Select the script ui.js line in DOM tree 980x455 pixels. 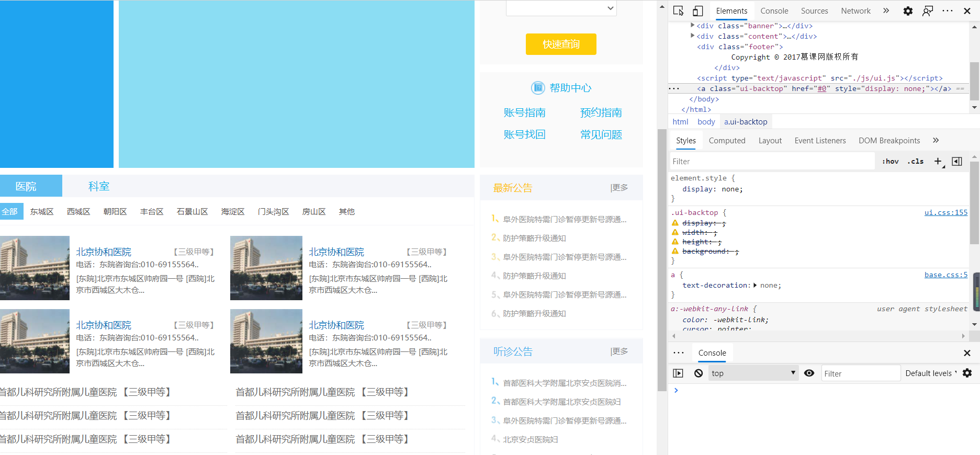(819, 78)
